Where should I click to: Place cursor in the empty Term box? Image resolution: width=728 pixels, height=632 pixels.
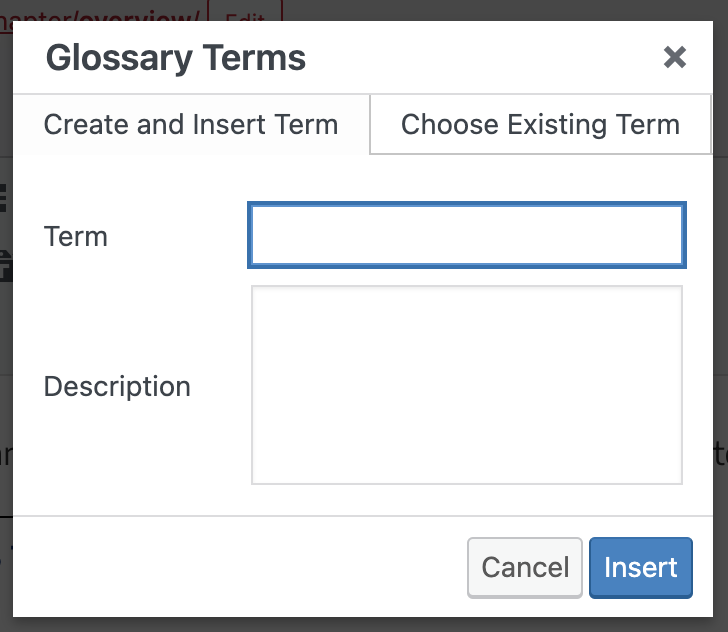[x=467, y=236]
